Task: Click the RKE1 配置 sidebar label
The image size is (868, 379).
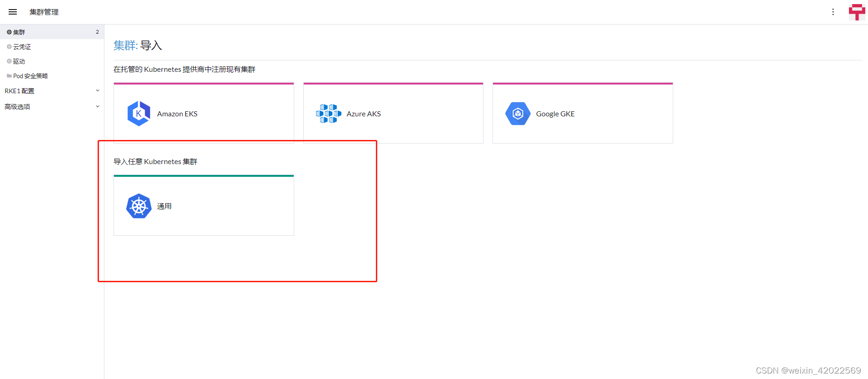Action: (x=20, y=91)
